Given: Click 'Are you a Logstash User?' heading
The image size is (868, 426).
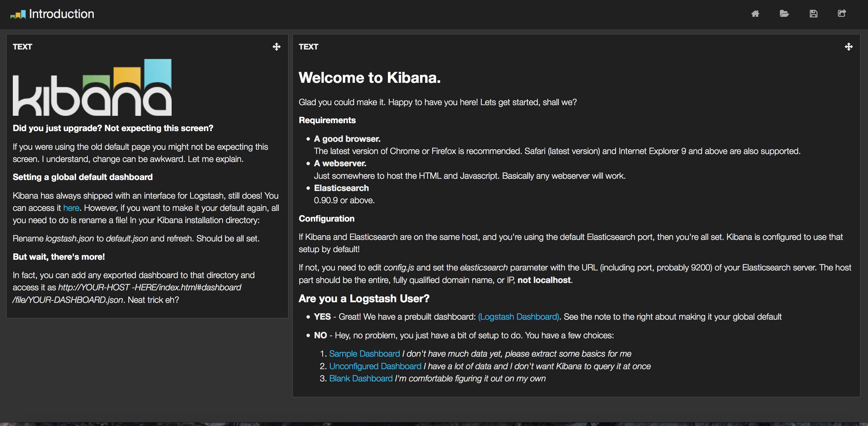Looking at the screenshot, I should pos(364,299).
